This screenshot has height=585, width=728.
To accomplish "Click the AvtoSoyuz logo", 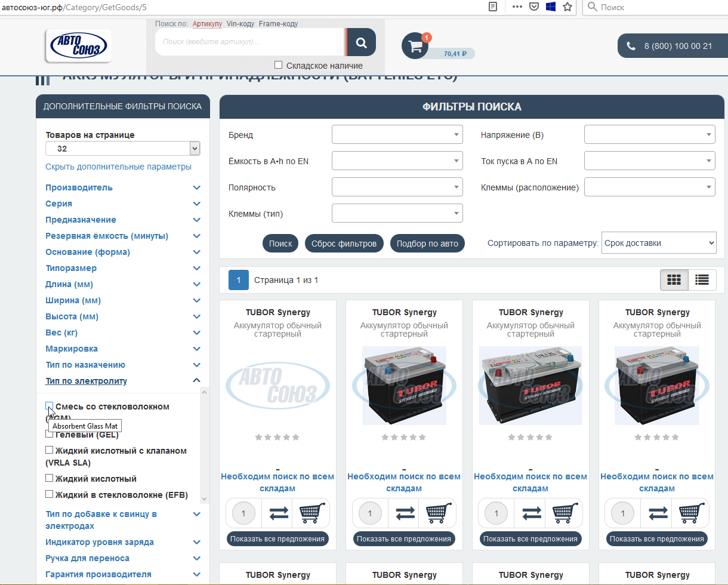I will pyautogui.click(x=78, y=46).
